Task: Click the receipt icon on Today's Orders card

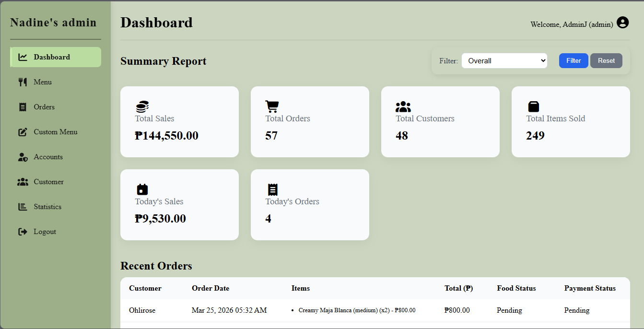Action: click(x=272, y=189)
